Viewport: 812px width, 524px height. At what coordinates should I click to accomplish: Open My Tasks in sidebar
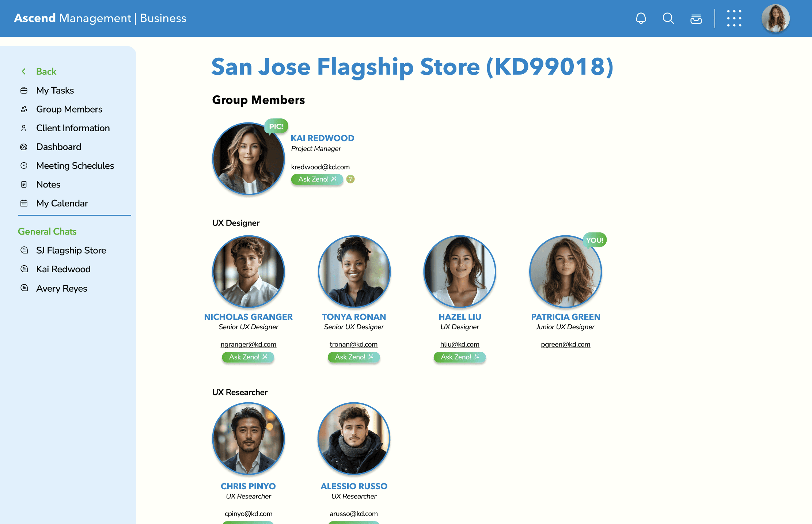55,90
